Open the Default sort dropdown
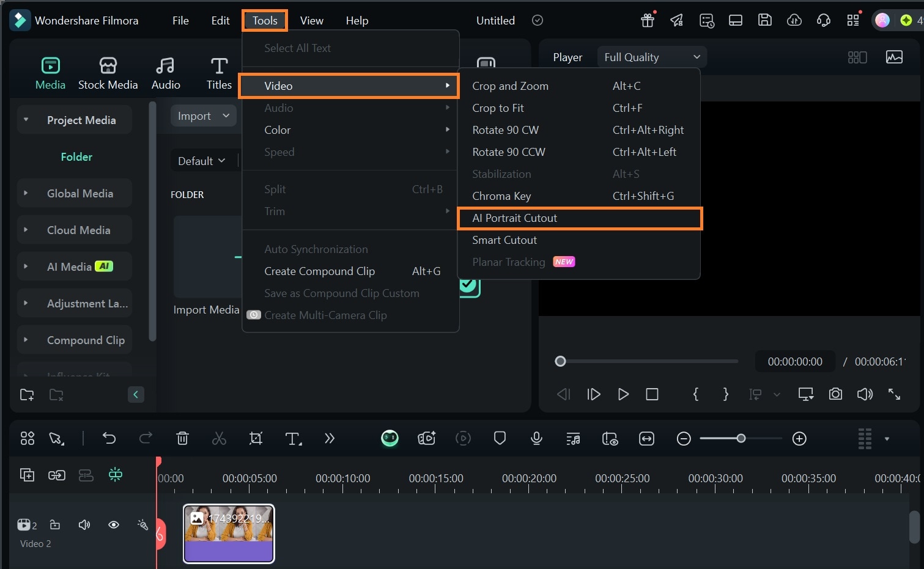This screenshot has height=569, width=924. tap(202, 161)
